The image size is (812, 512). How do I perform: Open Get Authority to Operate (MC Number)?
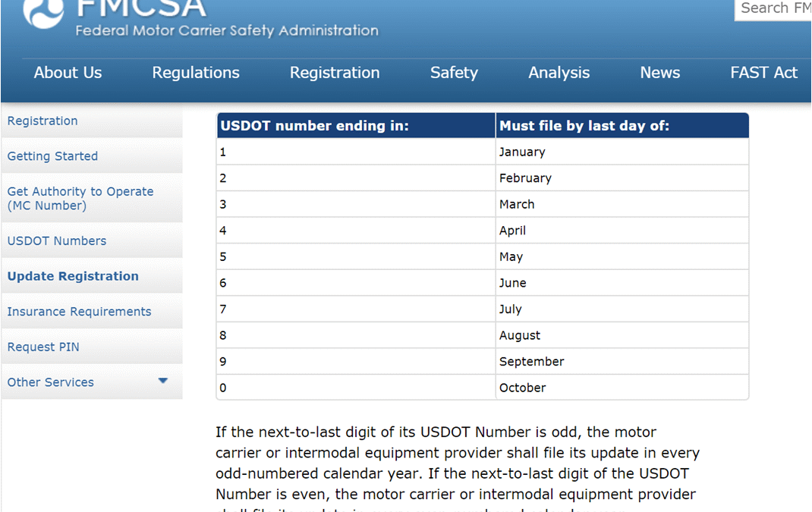point(80,198)
